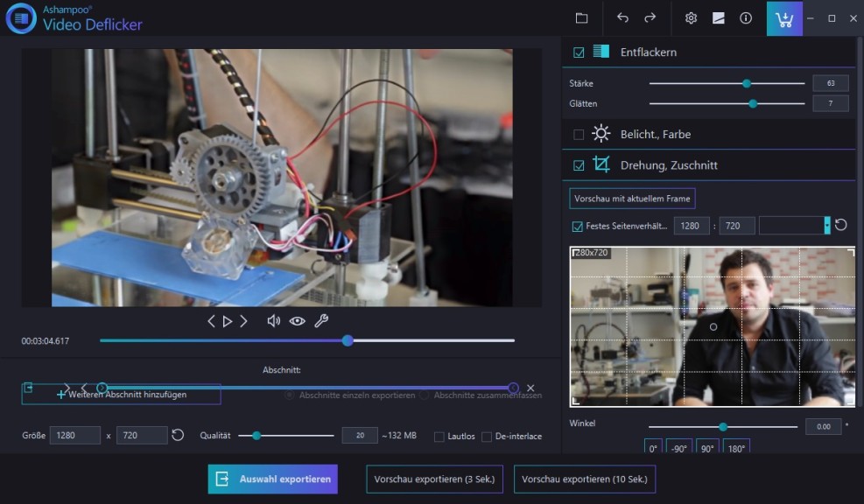Toggle the eye preview comparison icon
Image resolution: width=864 pixels, height=504 pixels.
click(298, 321)
